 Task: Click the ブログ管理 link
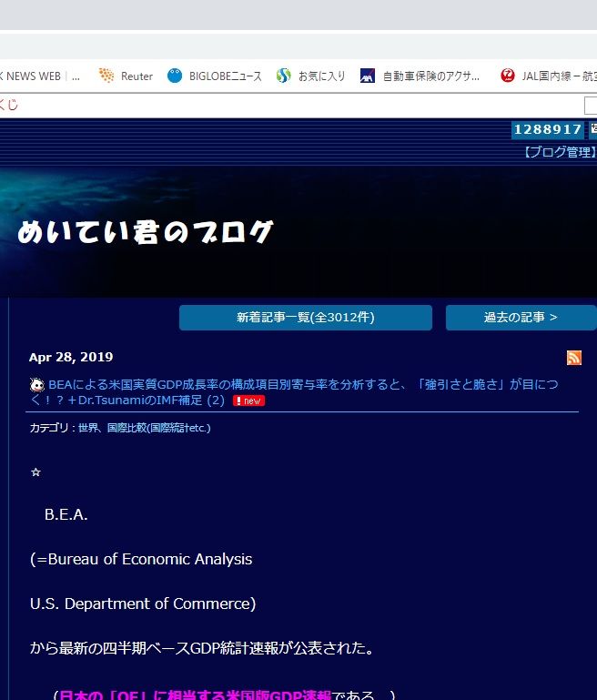tap(559, 152)
